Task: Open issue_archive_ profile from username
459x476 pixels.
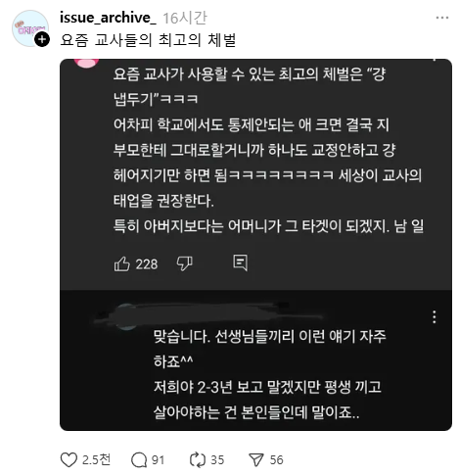Action: [108, 18]
